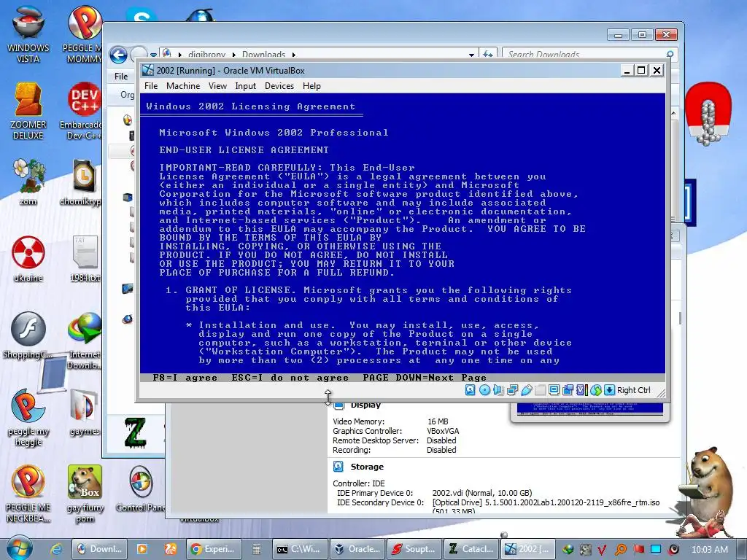Click the hard disk activity indicator in VM status bar
Viewport: 747px width, 560px height.
pos(470,390)
